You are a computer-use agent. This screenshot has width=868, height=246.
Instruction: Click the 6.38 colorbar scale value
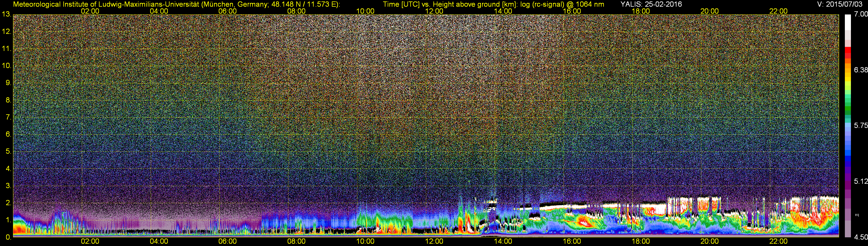pos(860,70)
